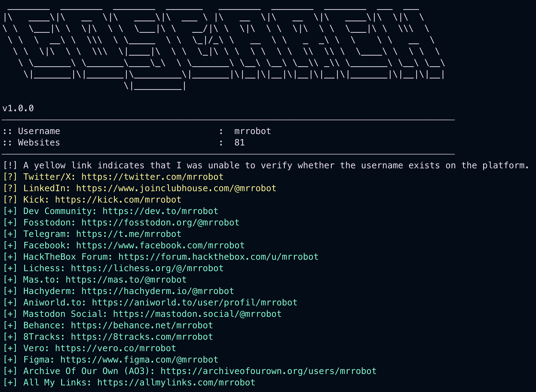Open the vero.co/mrrobot link
Screen dimensions: 536x392
pos(115,348)
